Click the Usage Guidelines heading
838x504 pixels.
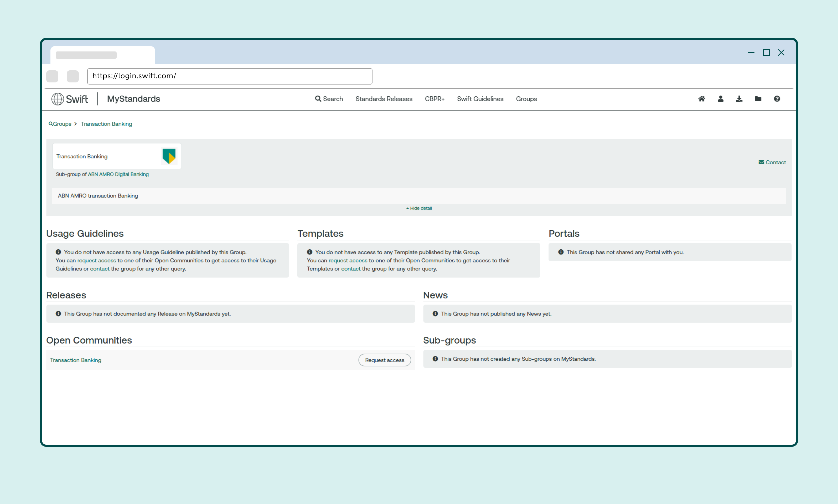85,234
